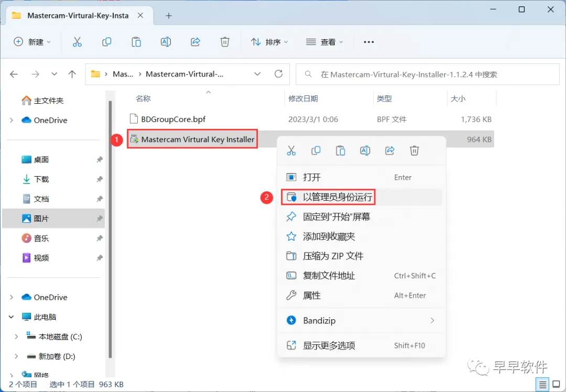Open 属性 from context menu

tap(361, 295)
